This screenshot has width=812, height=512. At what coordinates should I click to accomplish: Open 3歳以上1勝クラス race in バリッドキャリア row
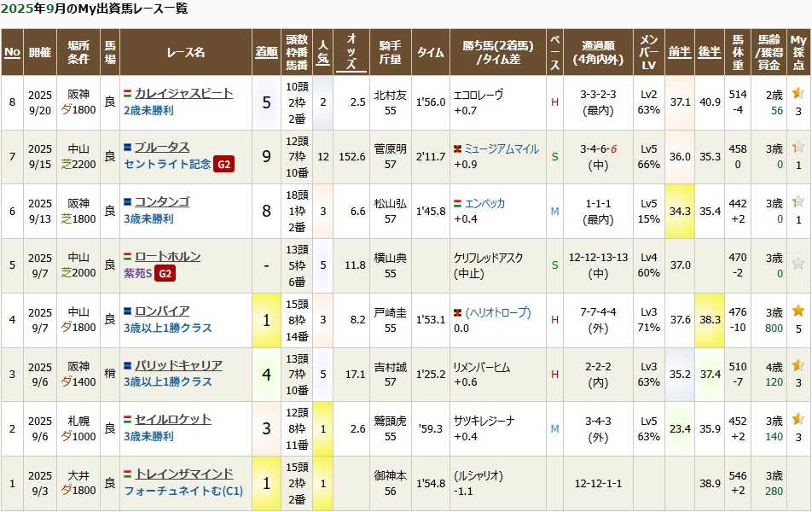pos(168,382)
